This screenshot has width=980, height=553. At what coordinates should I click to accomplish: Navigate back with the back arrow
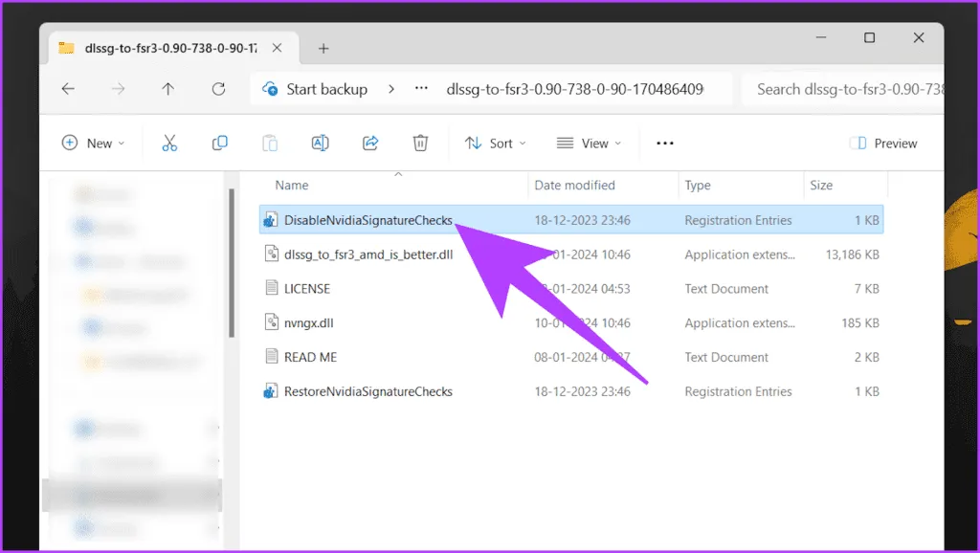coord(68,89)
